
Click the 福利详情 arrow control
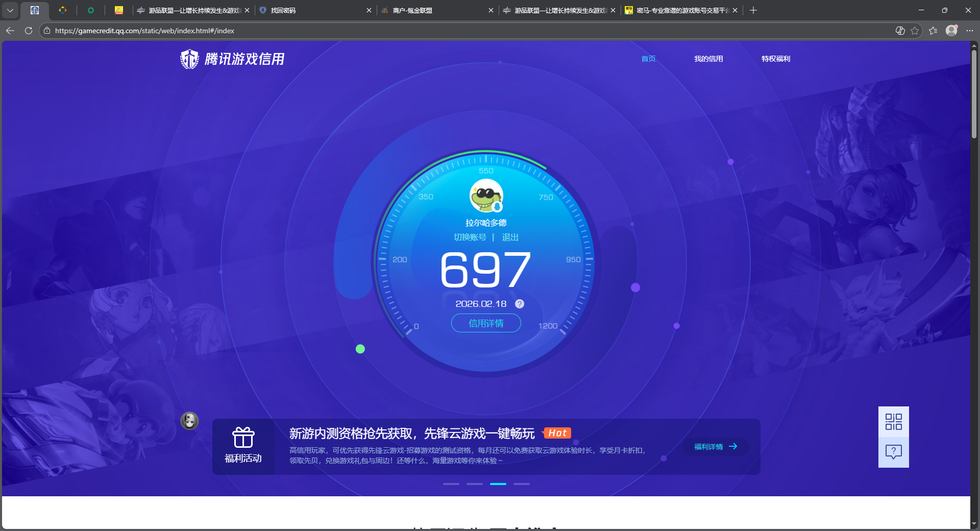[x=733, y=446]
